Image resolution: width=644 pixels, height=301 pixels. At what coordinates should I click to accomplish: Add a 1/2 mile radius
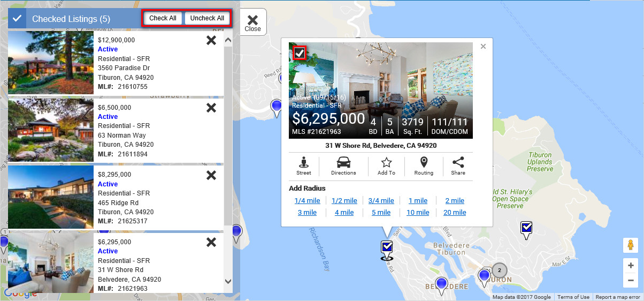click(x=344, y=201)
